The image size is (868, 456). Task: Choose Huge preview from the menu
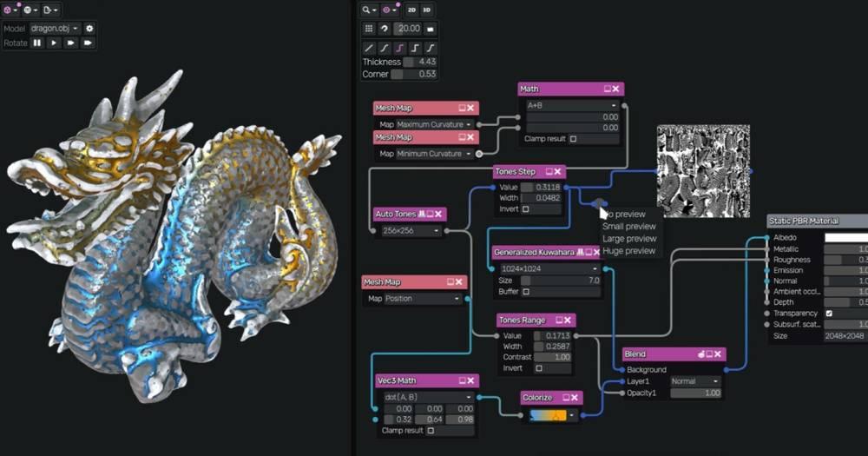coord(628,250)
